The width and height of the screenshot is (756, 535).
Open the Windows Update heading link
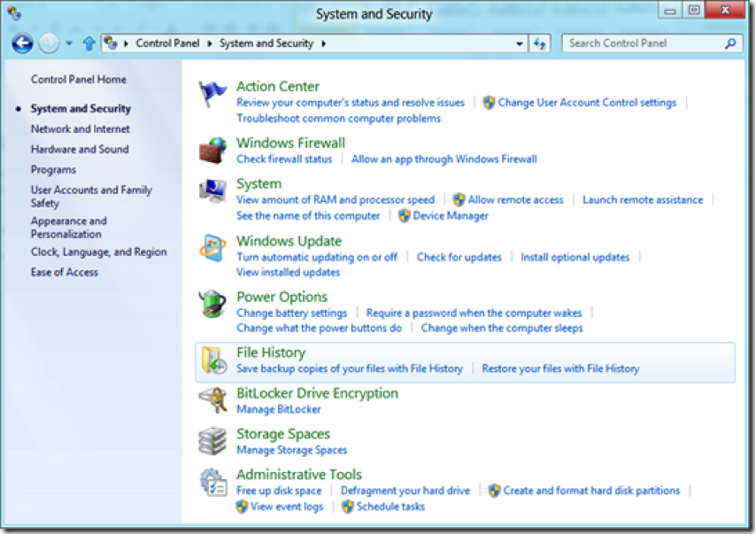[x=289, y=241]
